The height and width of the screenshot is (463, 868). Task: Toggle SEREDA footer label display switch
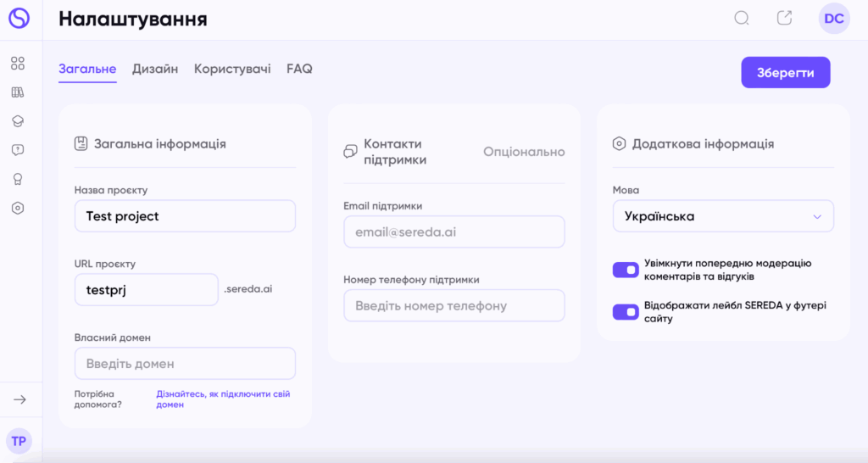pyautogui.click(x=626, y=312)
